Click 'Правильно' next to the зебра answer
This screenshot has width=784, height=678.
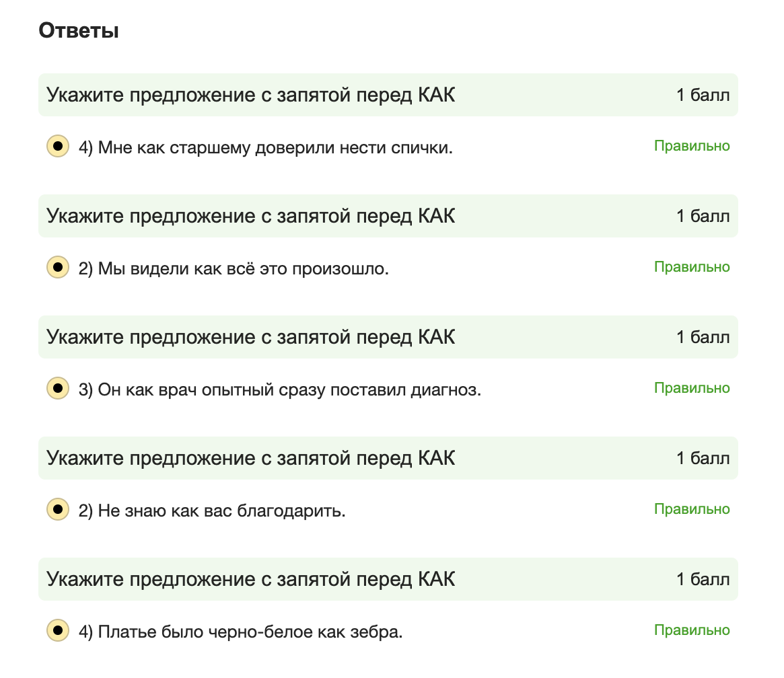(x=690, y=630)
